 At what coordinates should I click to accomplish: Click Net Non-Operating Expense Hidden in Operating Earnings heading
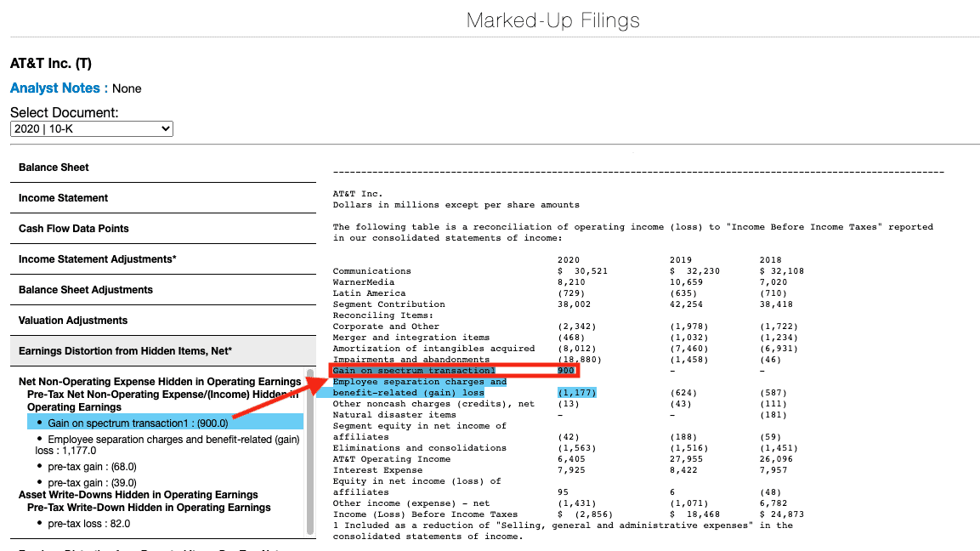click(160, 382)
